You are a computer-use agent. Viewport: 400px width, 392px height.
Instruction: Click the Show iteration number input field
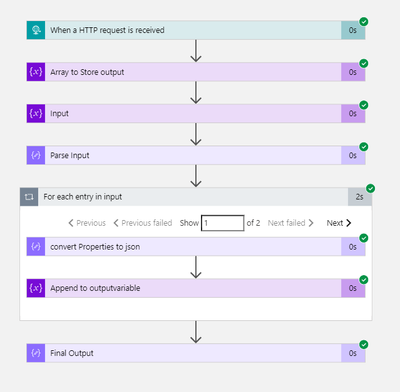tap(223, 223)
